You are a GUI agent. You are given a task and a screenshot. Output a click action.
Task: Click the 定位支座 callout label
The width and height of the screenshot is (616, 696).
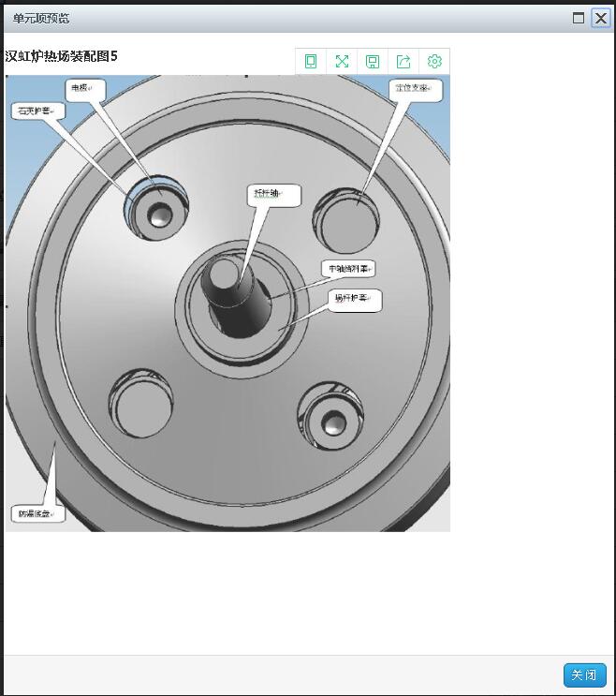pyautogui.click(x=414, y=89)
